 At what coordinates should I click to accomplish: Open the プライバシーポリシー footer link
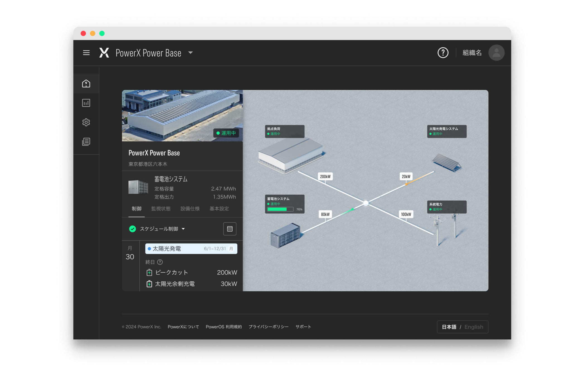[268, 327]
